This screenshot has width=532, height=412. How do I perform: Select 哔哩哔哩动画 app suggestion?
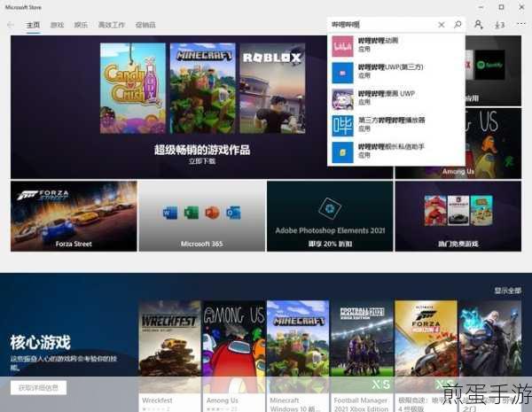396,46
